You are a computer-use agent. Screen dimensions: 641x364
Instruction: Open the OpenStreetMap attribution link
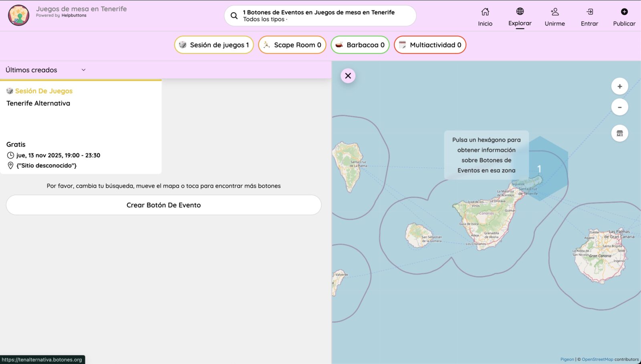(597, 360)
